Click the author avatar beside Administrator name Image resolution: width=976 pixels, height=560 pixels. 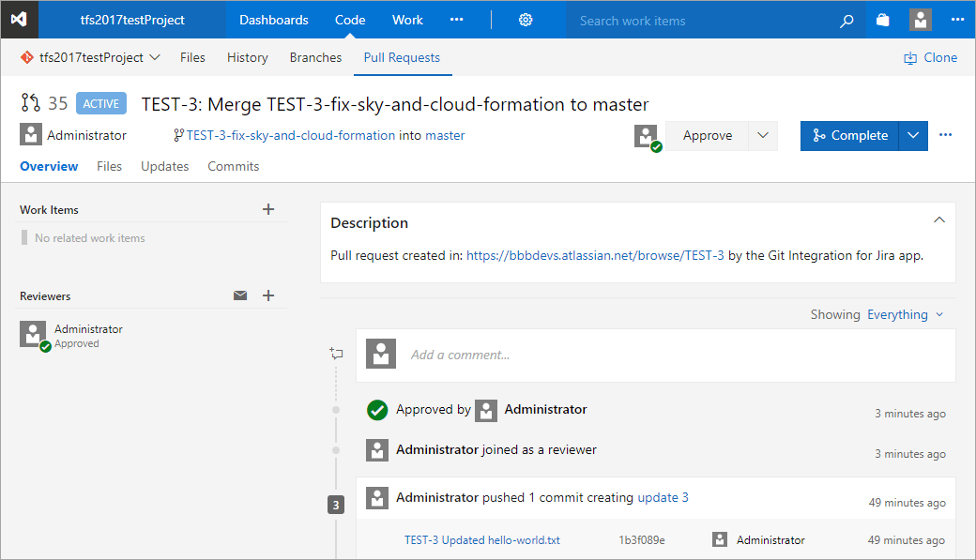pyautogui.click(x=30, y=134)
